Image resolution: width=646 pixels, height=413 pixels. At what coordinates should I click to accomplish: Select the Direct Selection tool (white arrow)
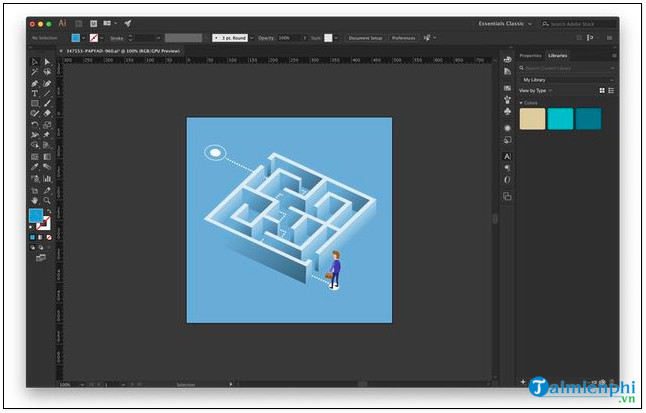[47, 62]
